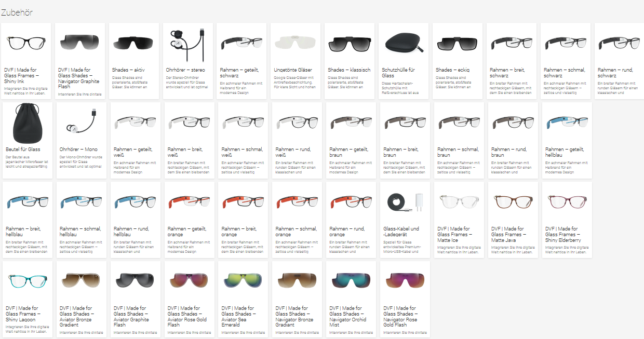Select the Rahmen – rund, weiß frame
Viewport: 644px width, 339px height.
(297, 140)
